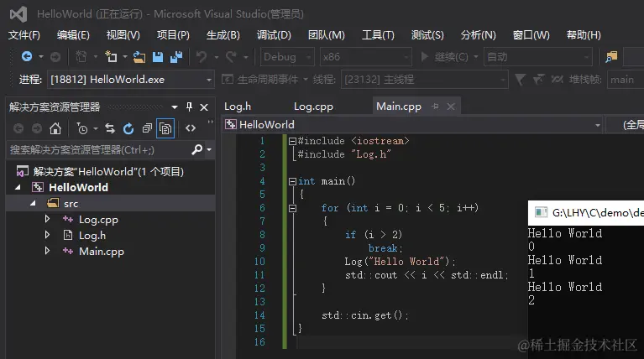Select the solution 'HelloWorld' root node
The height and width of the screenshot is (359, 644).
[x=108, y=171]
